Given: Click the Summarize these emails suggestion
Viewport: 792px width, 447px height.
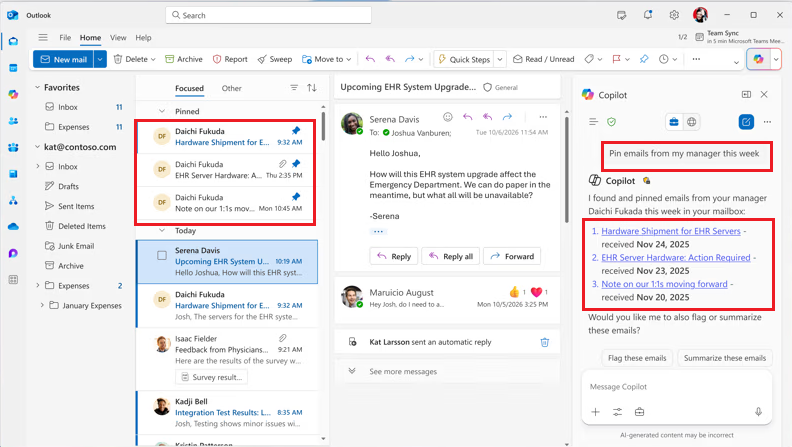Looking at the screenshot, I should 725,358.
